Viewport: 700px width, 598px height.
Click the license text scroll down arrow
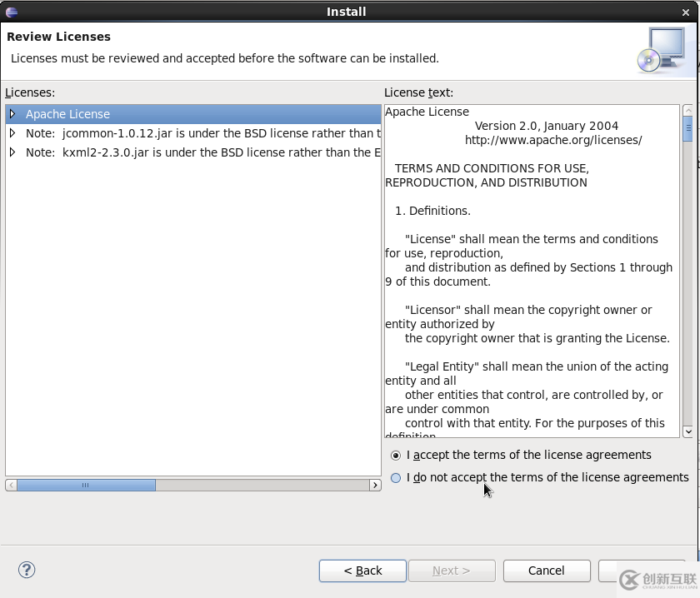pos(688,431)
